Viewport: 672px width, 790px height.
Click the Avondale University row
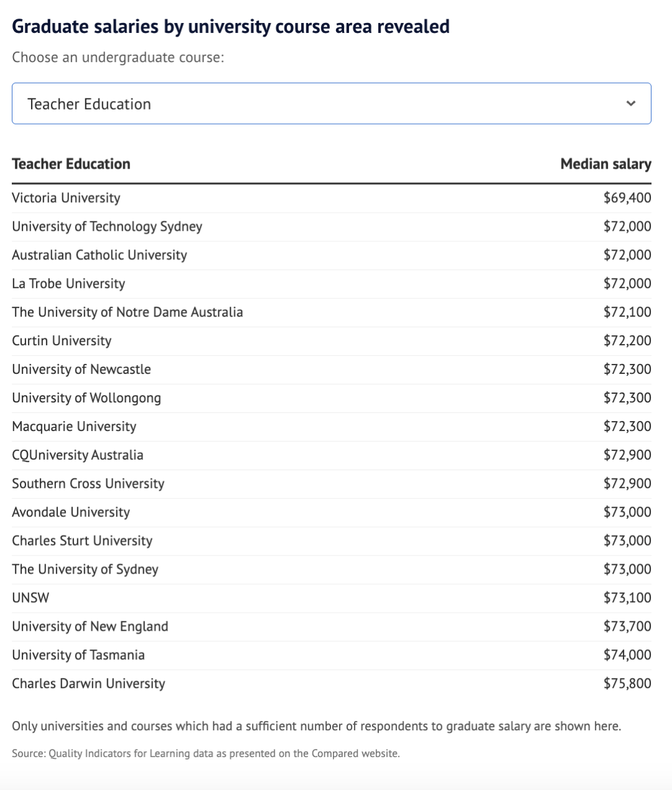tap(71, 513)
